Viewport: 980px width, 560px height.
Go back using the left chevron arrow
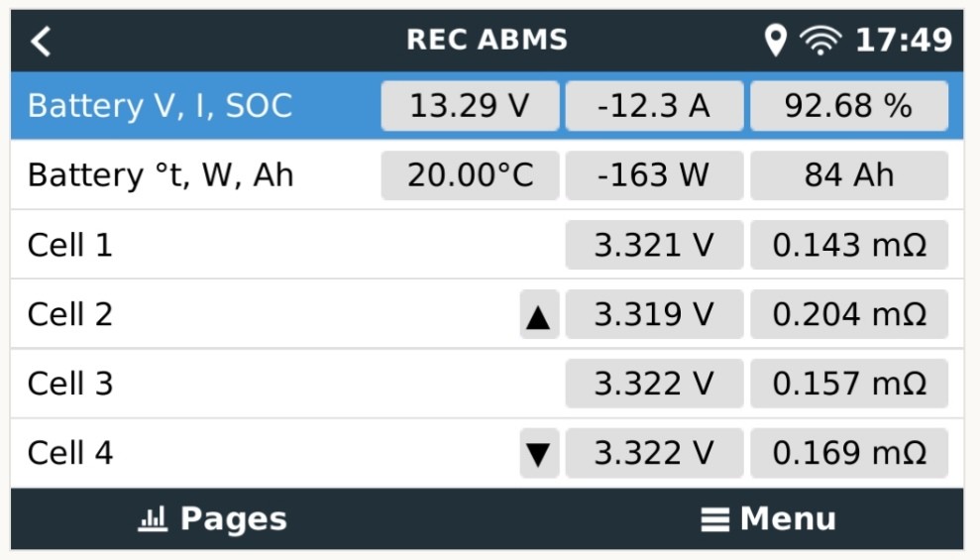(x=41, y=42)
